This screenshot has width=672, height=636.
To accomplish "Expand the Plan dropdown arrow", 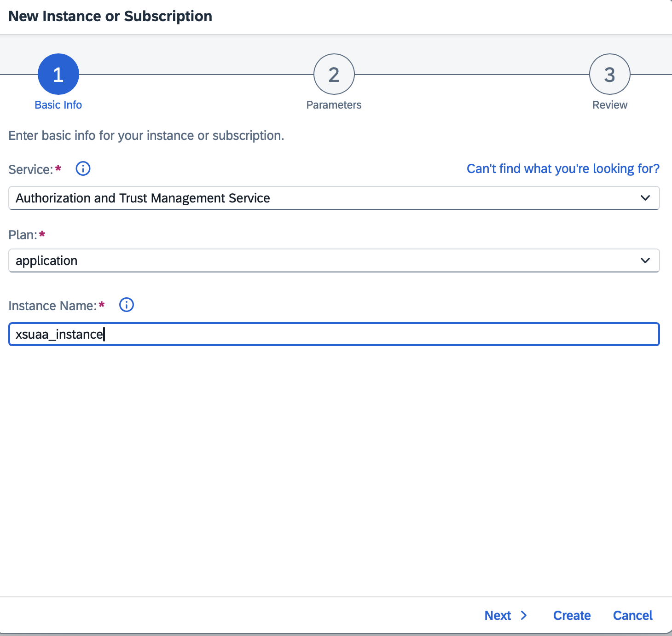I will (x=645, y=260).
